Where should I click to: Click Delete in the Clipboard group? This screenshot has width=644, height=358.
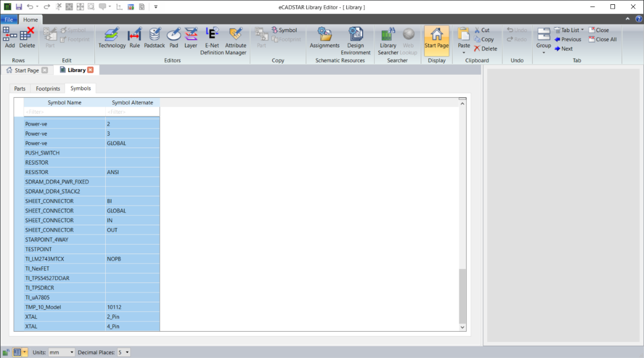(x=485, y=48)
